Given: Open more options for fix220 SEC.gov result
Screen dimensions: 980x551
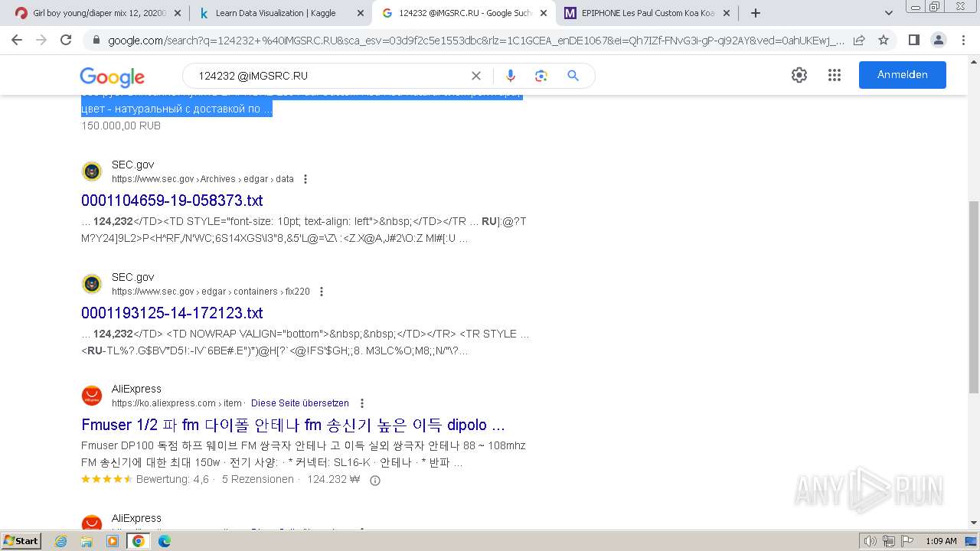Looking at the screenshot, I should tap(322, 292).
